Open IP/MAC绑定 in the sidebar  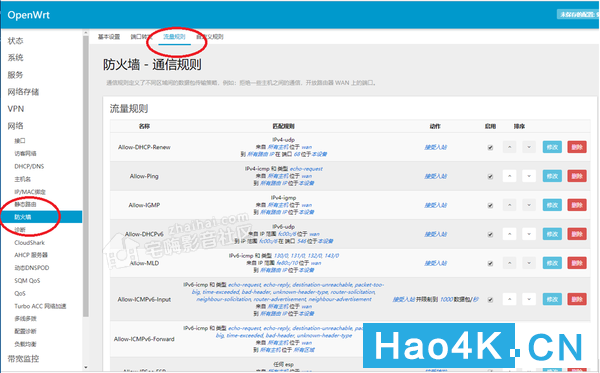click(x=30, y=192)
